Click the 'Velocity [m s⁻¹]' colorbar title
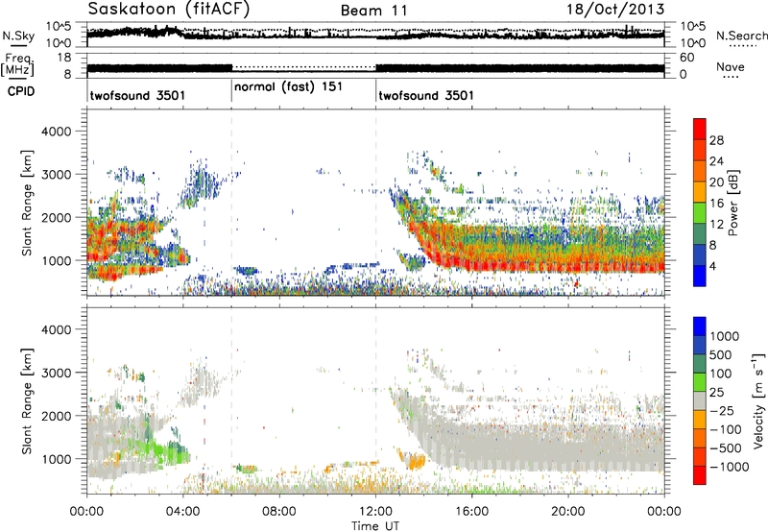This screenshot has height=532, width=768. [x=757, y=400]
